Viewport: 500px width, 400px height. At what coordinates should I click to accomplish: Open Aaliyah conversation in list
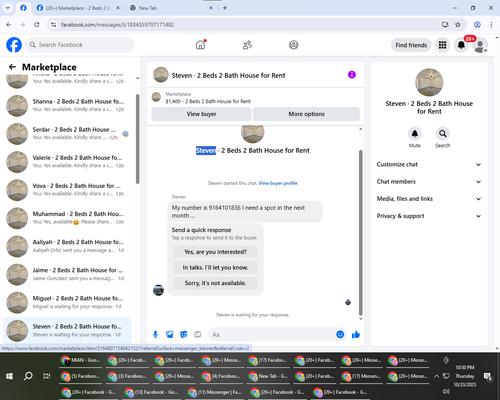pos(67,246)
